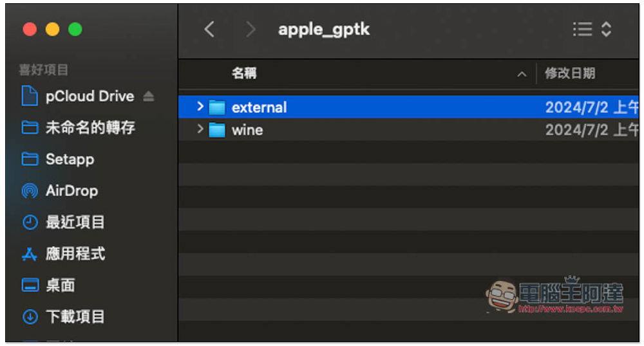
Task: Sort by the 修改日期 column header
Action: point(570,73)
